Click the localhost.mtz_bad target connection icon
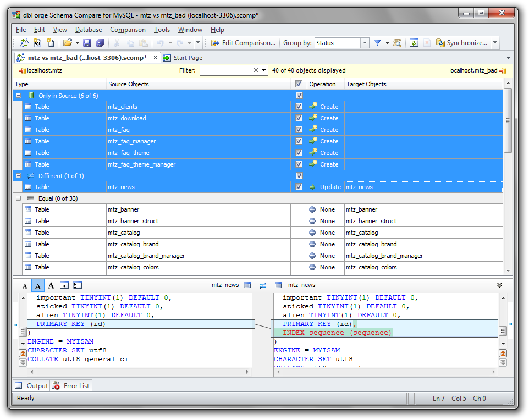 (x=503, y=70)
